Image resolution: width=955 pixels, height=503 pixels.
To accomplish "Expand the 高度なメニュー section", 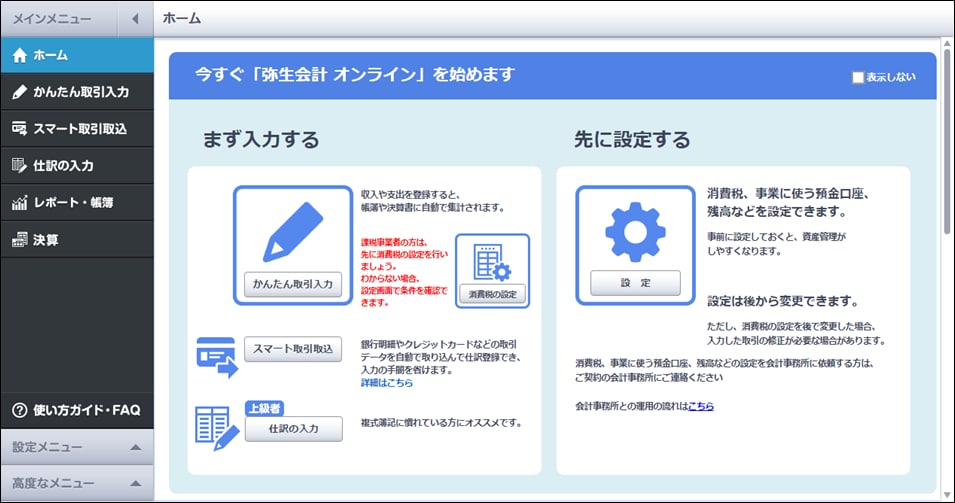I will pos(77,484).
